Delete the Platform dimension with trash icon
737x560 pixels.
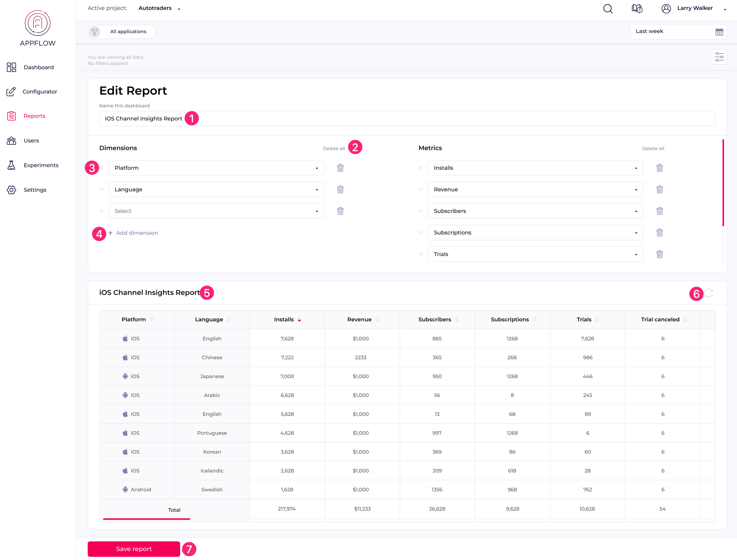point(340,168)
